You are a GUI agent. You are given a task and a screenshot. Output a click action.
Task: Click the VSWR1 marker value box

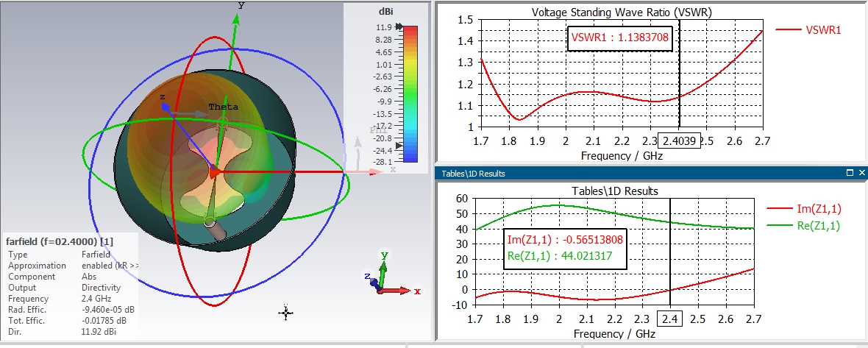(620, 39)
